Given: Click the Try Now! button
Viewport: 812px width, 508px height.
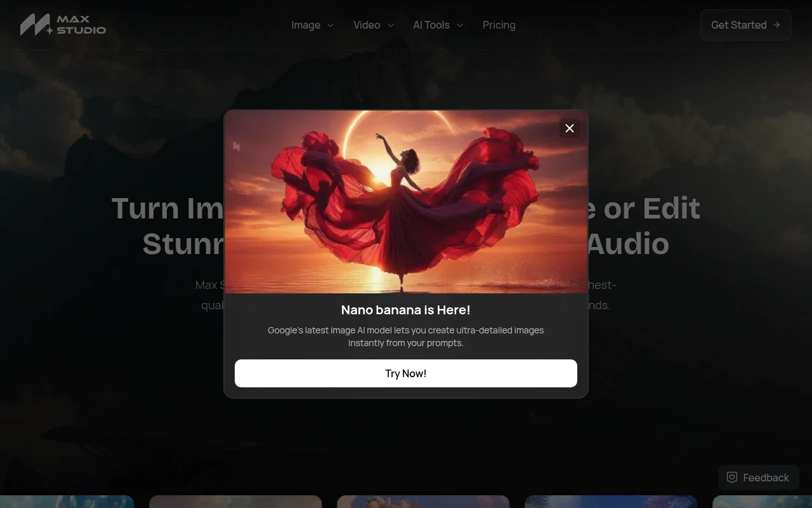Looking at the screenshot, I should click(406, 373).
